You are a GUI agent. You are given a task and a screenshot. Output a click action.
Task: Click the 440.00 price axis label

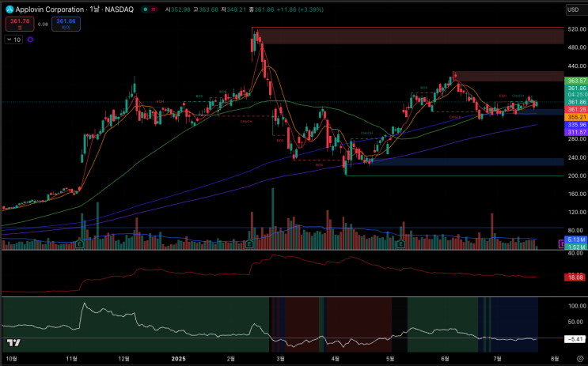(577, 66)
